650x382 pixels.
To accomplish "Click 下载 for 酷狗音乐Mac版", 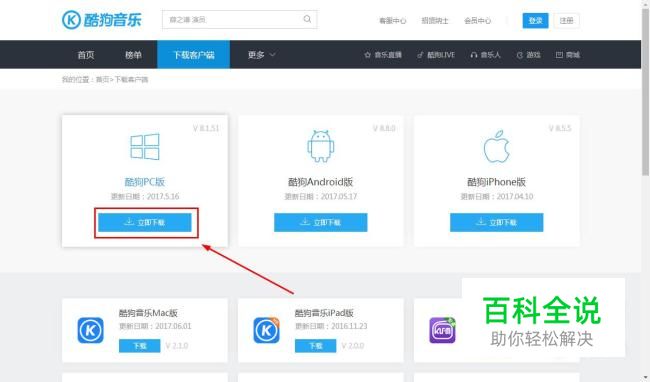I will (140, 346).
